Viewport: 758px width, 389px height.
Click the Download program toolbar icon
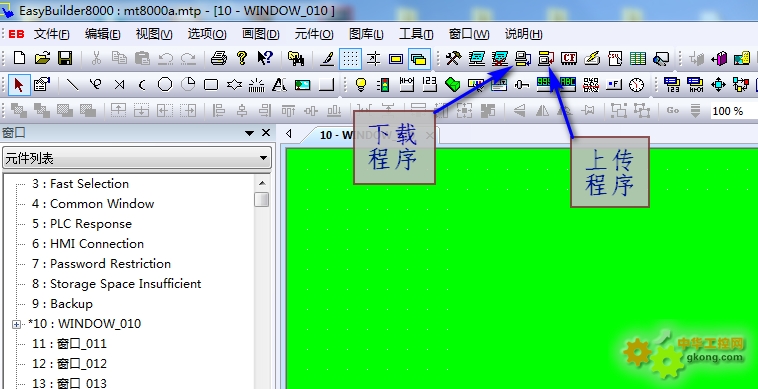tap(523, 59)
